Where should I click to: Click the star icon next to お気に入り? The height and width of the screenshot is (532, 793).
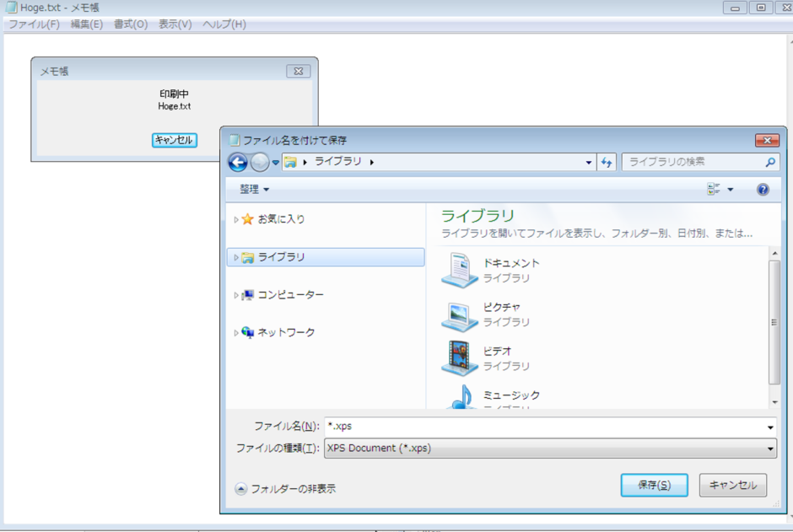point(247,219)
